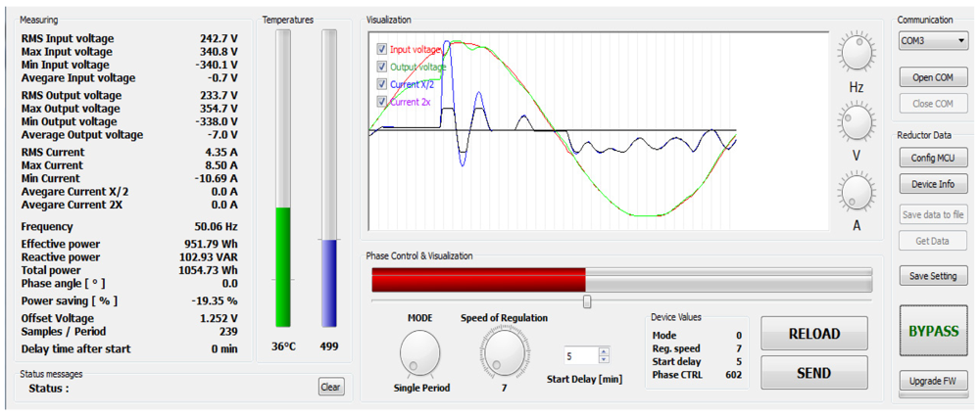Toggle the Input voltage checkbox
Screen dimensions: 980x416
tap(382, 49)
